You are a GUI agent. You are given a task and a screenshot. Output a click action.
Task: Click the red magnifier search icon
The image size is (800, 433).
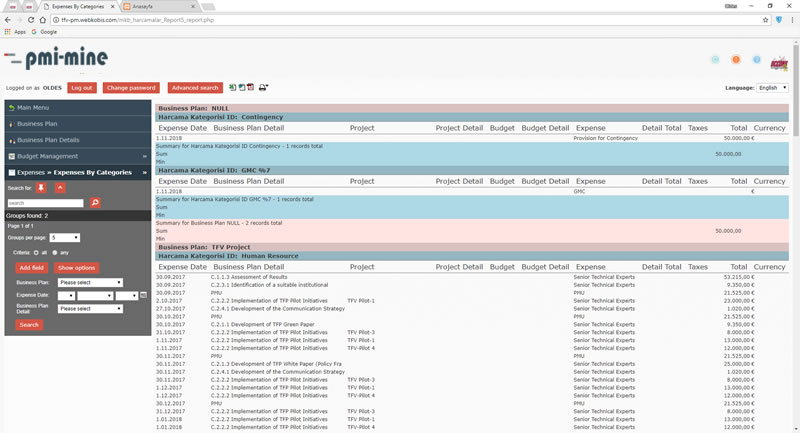95,203
